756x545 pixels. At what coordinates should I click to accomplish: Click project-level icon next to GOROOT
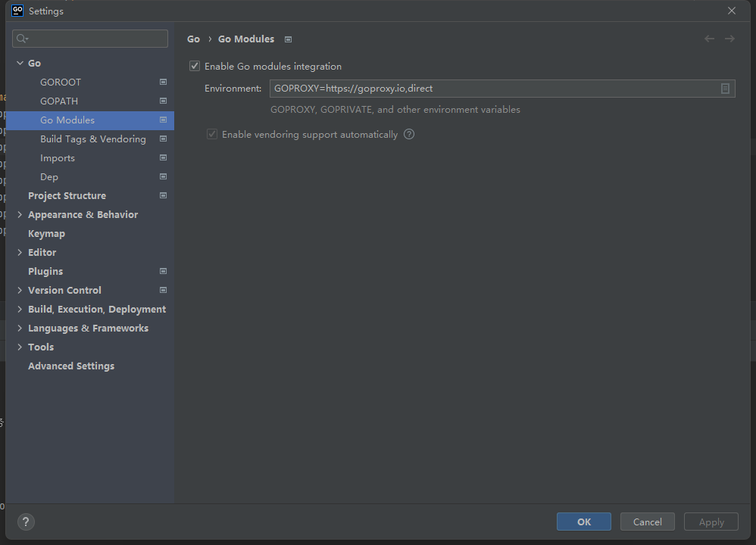coord(164,82)
